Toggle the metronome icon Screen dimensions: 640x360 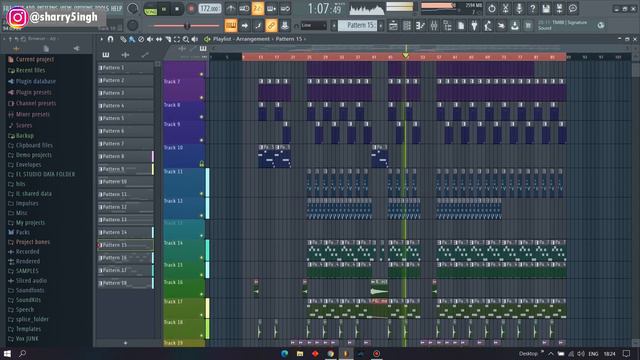[231, 9]
